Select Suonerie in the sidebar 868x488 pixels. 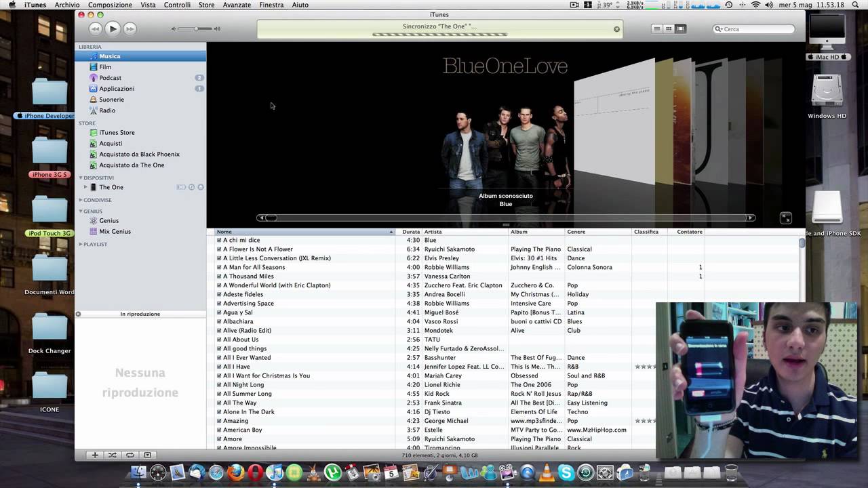click(x=111, y=100)
